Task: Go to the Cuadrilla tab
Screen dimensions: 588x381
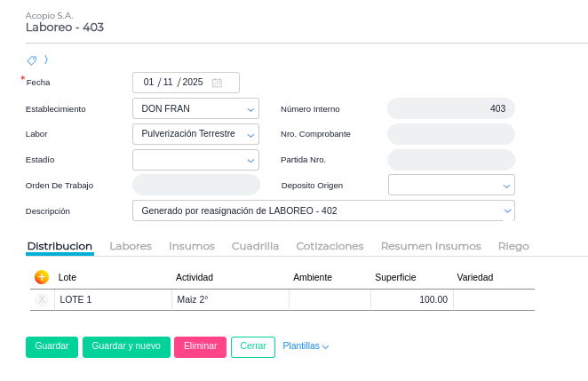Action: pos(255,246)
